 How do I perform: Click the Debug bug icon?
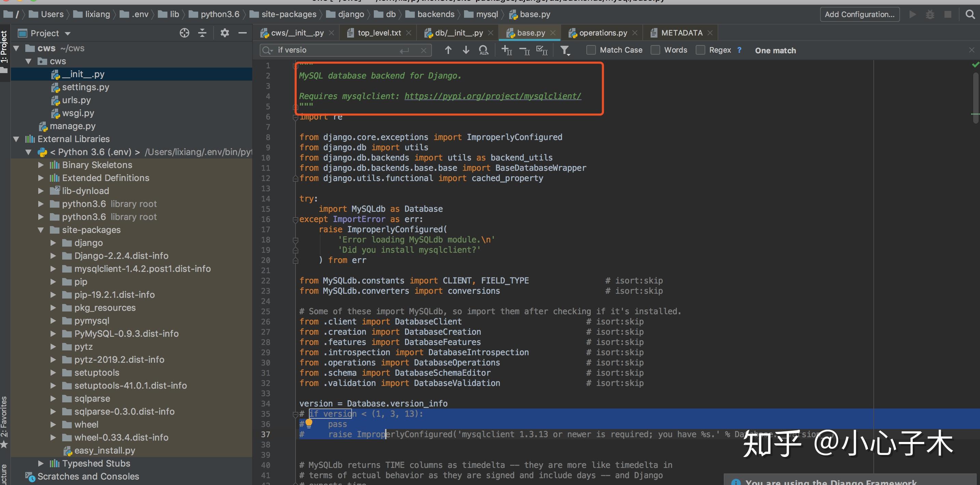[930, 14]
